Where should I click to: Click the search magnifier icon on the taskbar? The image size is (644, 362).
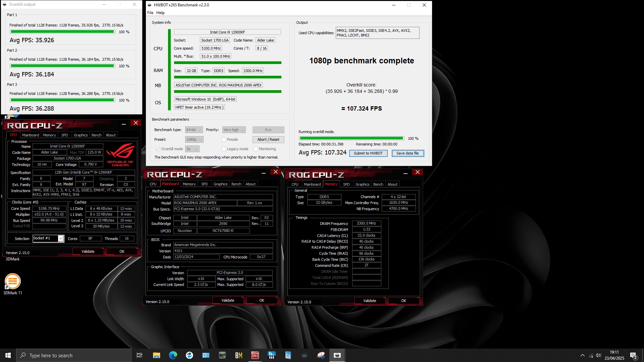click(x=23, y=355)
